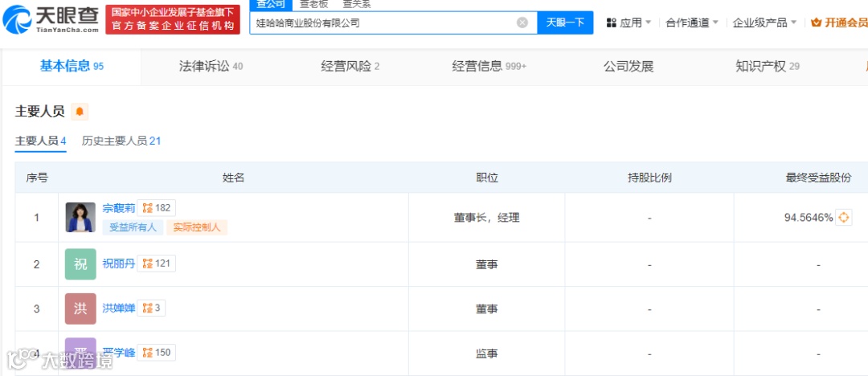Switch to the 查老板 search tab
868x376 pixels.
point(313,5)
